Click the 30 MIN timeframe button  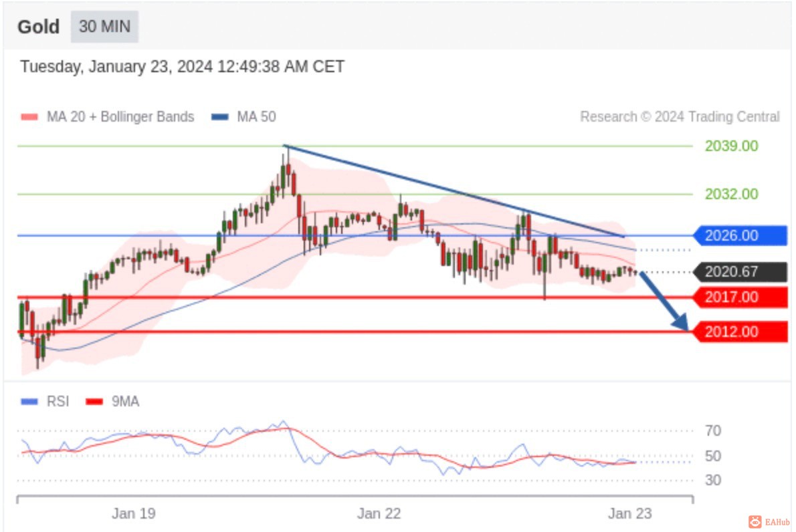tap(104, 26)
